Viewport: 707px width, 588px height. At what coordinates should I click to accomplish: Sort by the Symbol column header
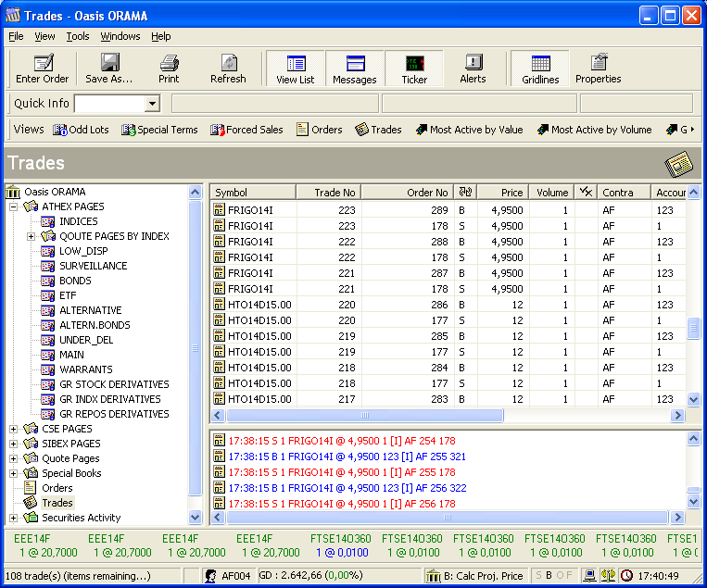pyautogui.click(x=253, y=193)
